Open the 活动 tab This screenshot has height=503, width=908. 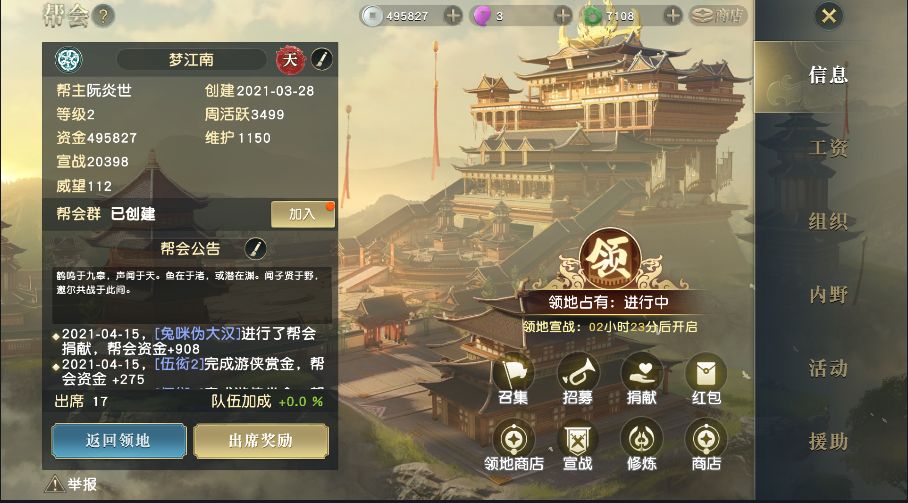(x=828, y=368)
